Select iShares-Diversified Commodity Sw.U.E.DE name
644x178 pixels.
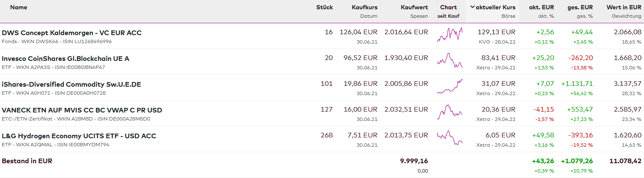pos(71,84)
